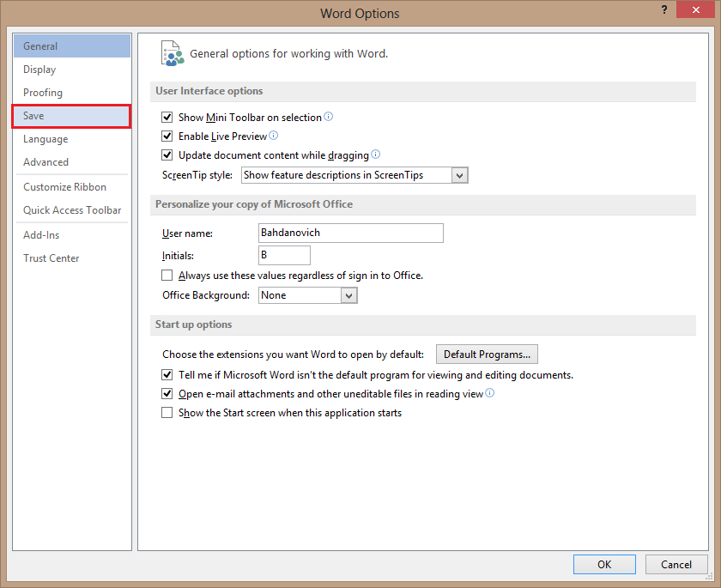Toggle Tell me if Word isn't default program
This screenshot has width=721, height=588.
tap(167, 374)
